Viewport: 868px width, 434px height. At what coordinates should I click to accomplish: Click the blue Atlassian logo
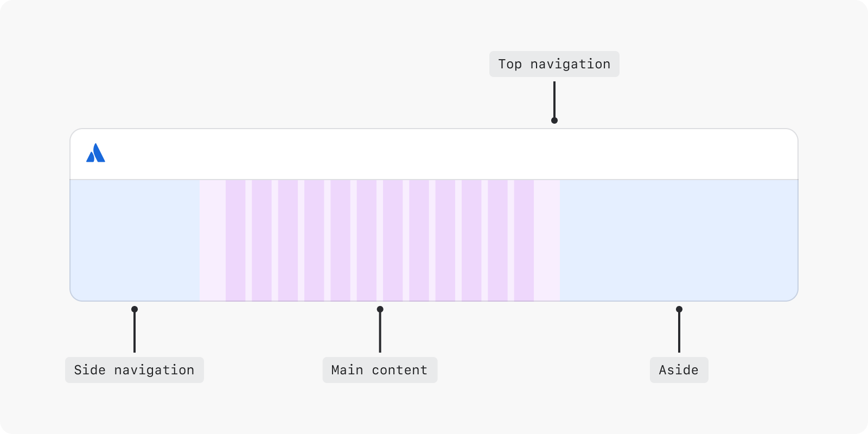(95, 153)
